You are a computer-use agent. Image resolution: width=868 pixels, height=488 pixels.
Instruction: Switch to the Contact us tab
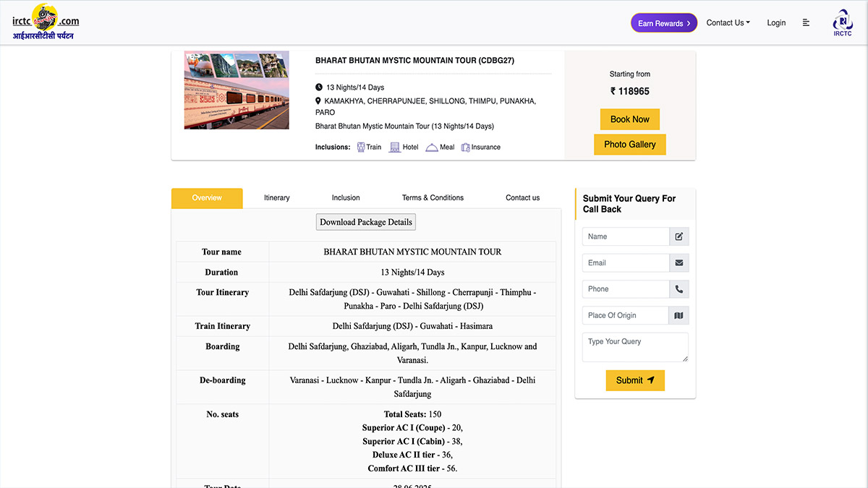[x=522, y=197]
